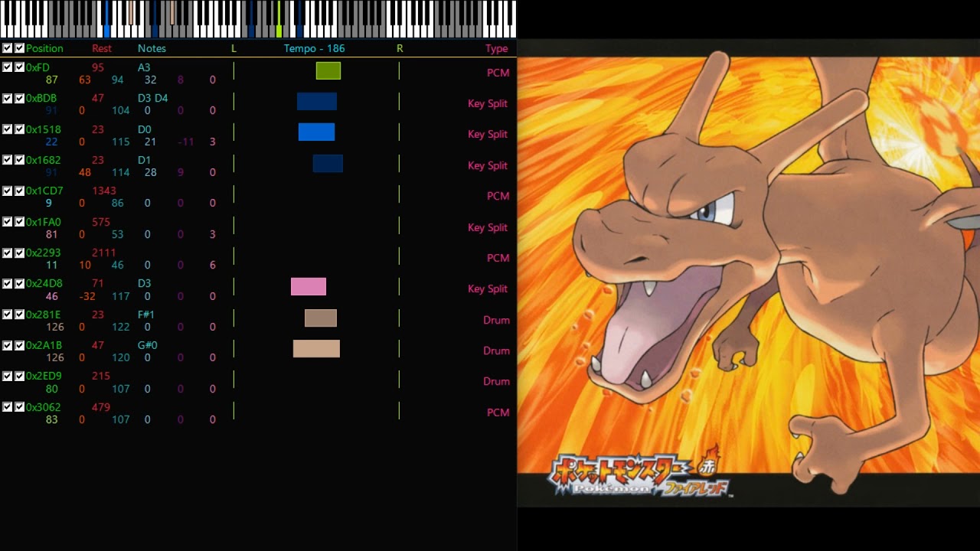The image size is (980, 551).
Task: Click rest value 575 in track 0x1FA0
Action: [x=101, y=222]
